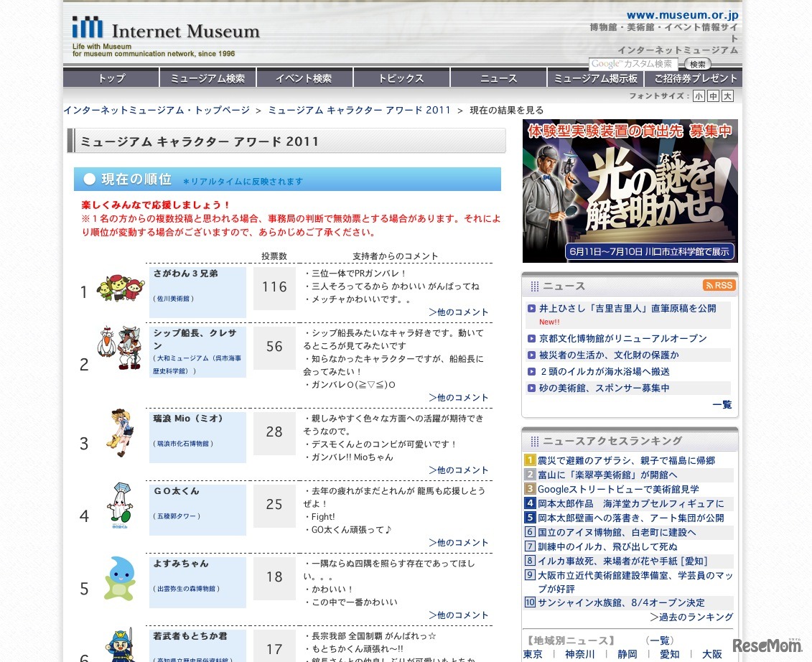Open ranking 2 富山に「楽翠亭美術館」article
Viewport: 812px width, 662px height.
[607, 475]
